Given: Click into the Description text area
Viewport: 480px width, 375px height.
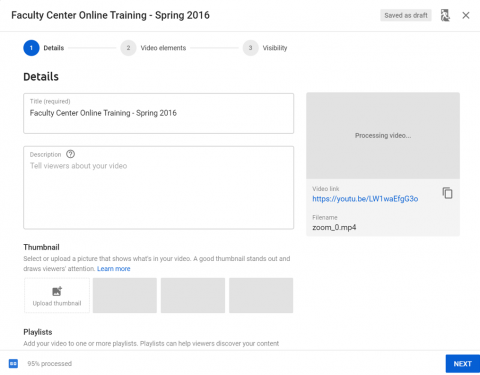Looking at the screenshot, I should 159,187.
